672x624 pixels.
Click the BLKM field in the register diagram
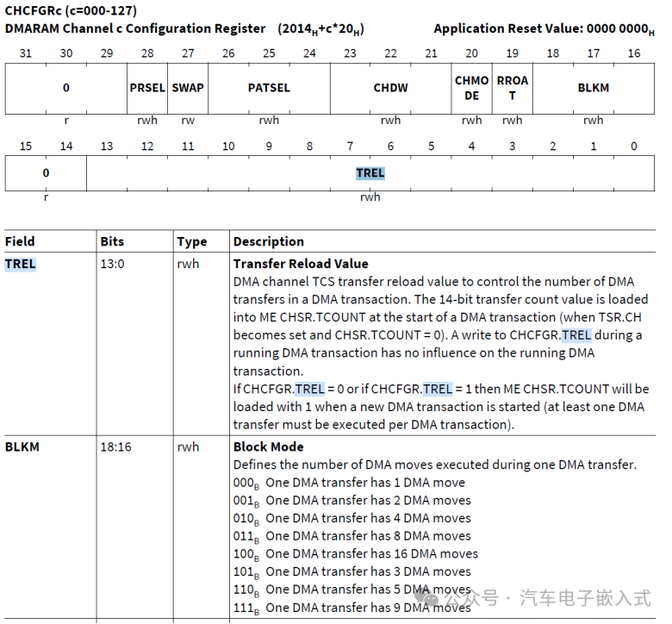point(594,88)
